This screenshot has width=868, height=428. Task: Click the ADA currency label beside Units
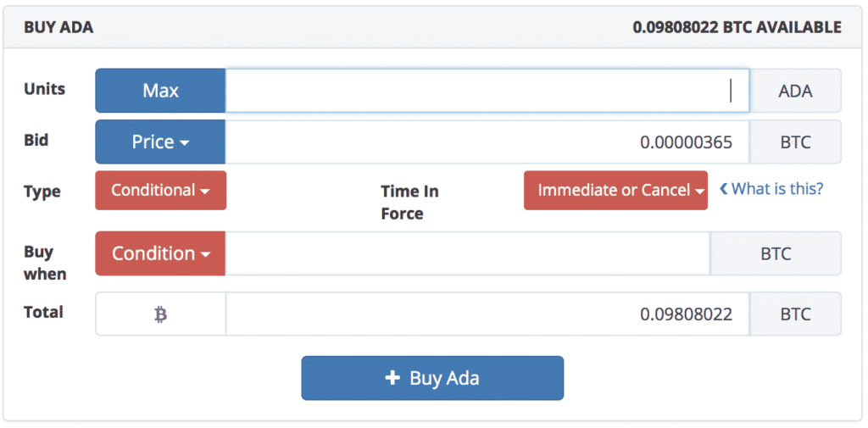pos(795,91)
